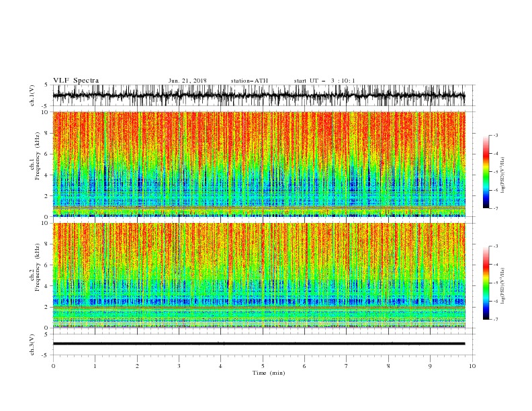Click the "ch.1(V)" waveform axis label
532x411 pixels.
(x=32, y=95)
